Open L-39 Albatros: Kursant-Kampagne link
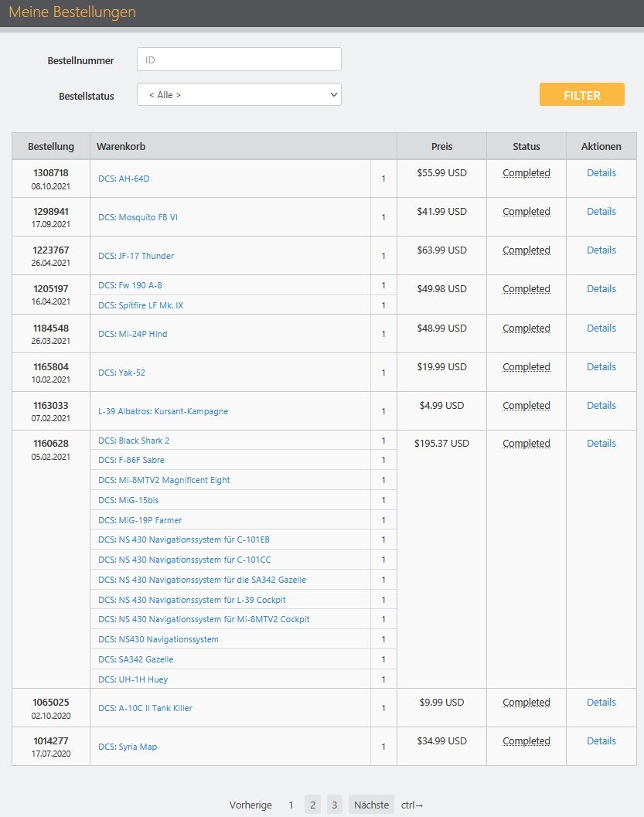The width and height of the screenshot is (644, 817). click(163, 411)
